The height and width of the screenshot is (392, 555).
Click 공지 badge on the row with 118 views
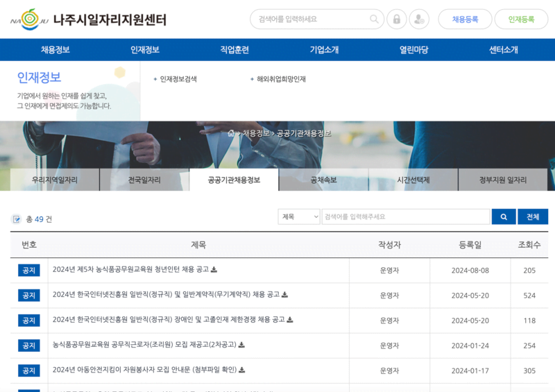point(28,321)
